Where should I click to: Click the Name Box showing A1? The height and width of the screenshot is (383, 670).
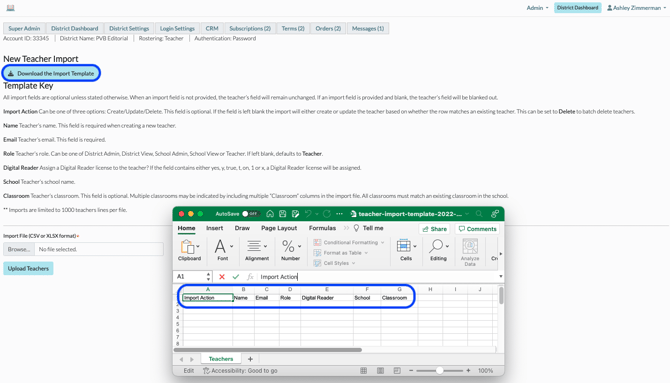tap(189, 277)
